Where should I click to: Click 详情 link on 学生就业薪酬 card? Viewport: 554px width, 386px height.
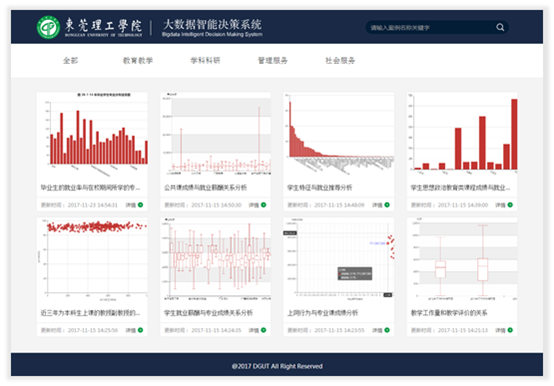click(254, 330)
